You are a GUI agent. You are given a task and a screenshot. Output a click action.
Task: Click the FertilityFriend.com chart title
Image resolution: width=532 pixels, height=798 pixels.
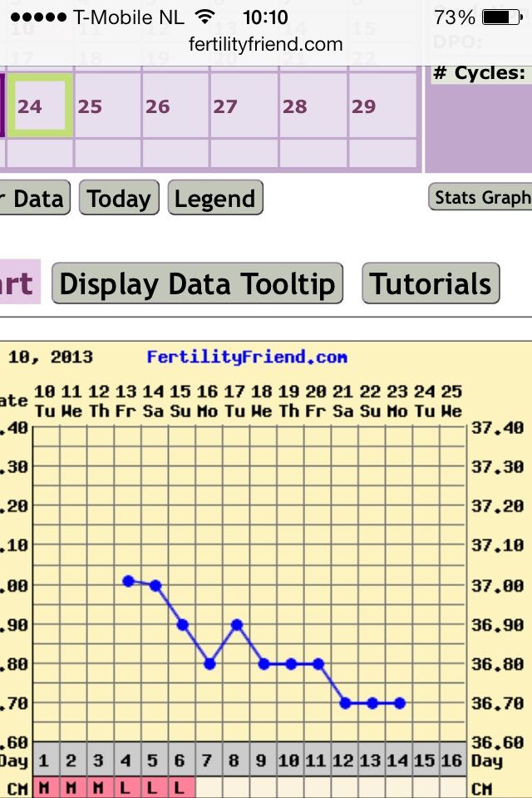click(x=247, y=357)
